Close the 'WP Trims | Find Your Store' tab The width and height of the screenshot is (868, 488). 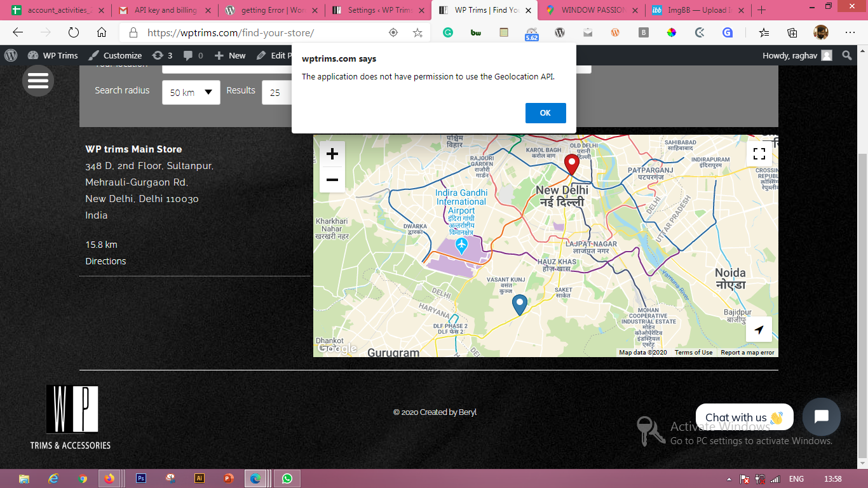(x=528, y=10)
